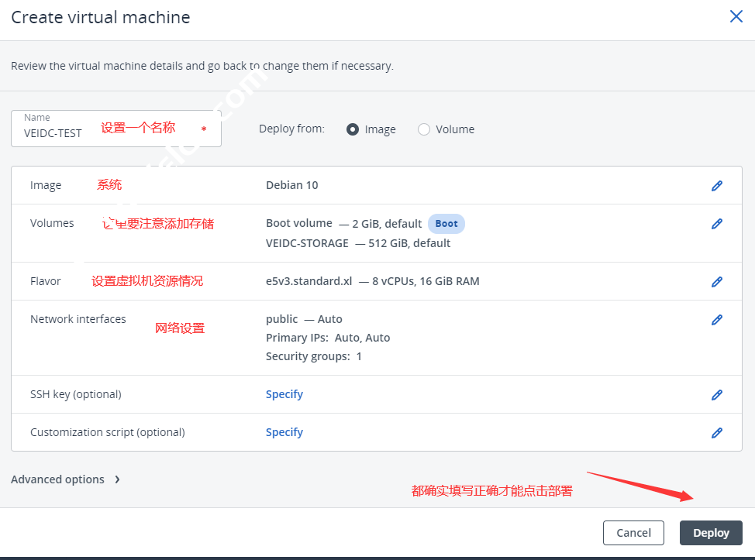Choose Volume as deploy source
The image size is (755, 560).
tap(424, 129)
